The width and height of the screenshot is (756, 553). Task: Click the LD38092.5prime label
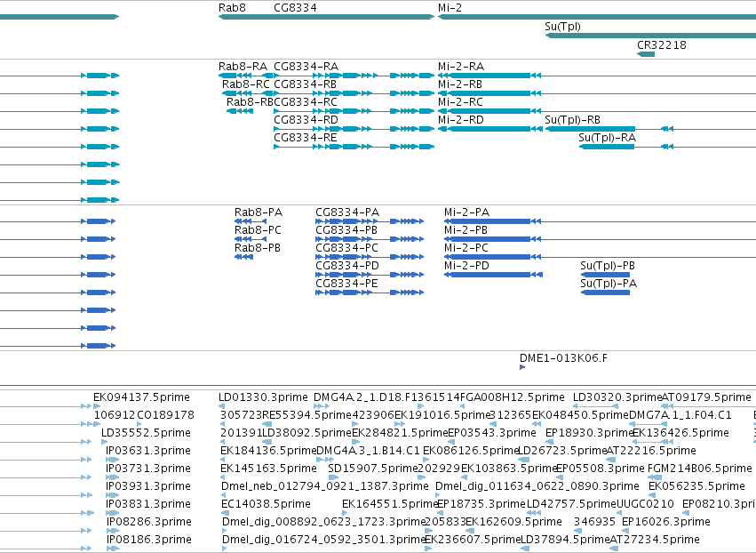[306, 433]
